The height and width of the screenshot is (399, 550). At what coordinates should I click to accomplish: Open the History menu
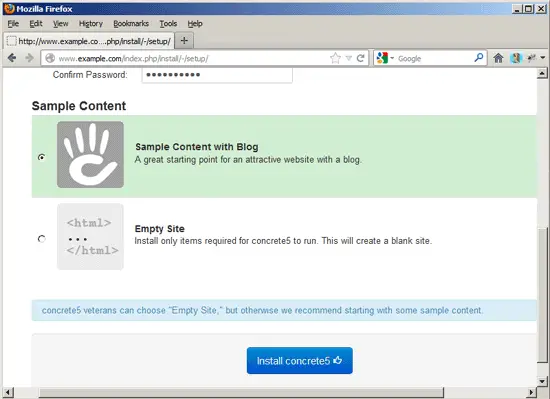click(x=90, y=23)
